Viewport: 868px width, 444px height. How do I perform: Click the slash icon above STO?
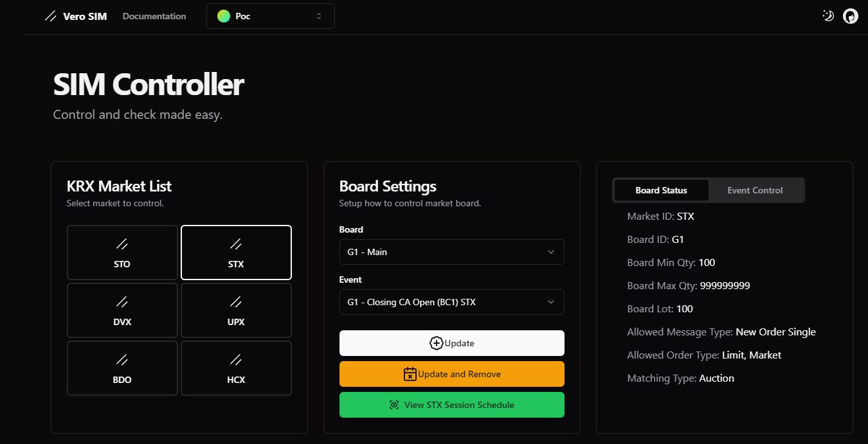click(122, 244)
